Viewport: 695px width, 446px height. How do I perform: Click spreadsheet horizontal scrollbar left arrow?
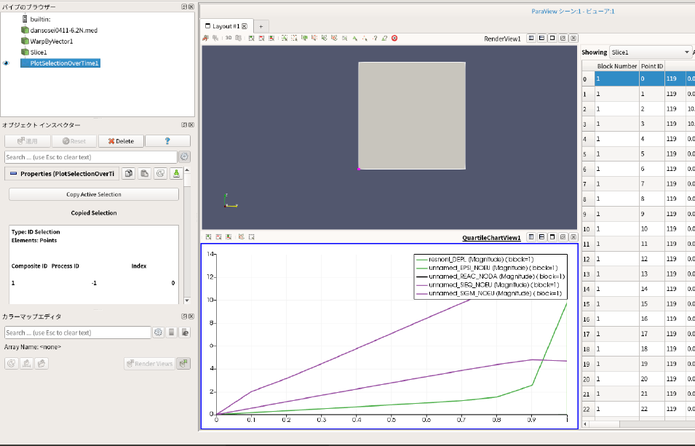586,424
